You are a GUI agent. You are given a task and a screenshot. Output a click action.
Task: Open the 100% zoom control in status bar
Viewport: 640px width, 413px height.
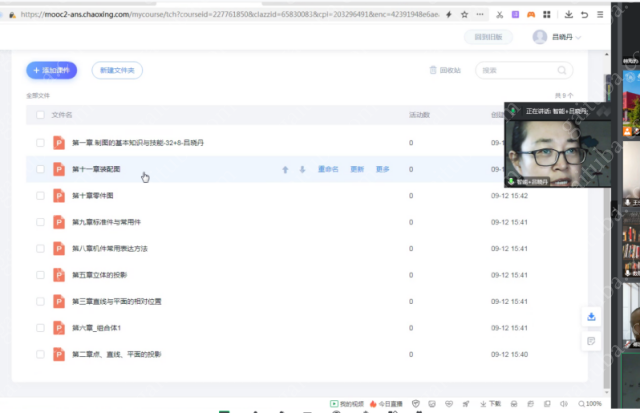click(590, 404)
